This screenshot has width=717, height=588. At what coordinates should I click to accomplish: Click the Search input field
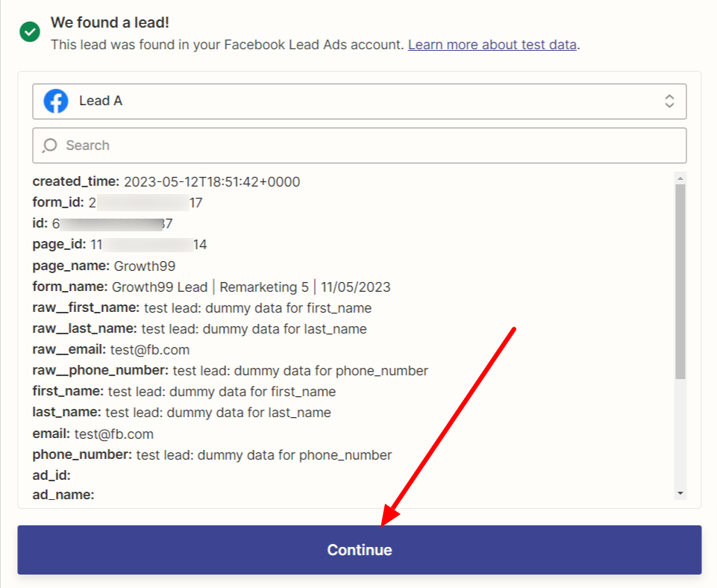[x=360, y=146]
